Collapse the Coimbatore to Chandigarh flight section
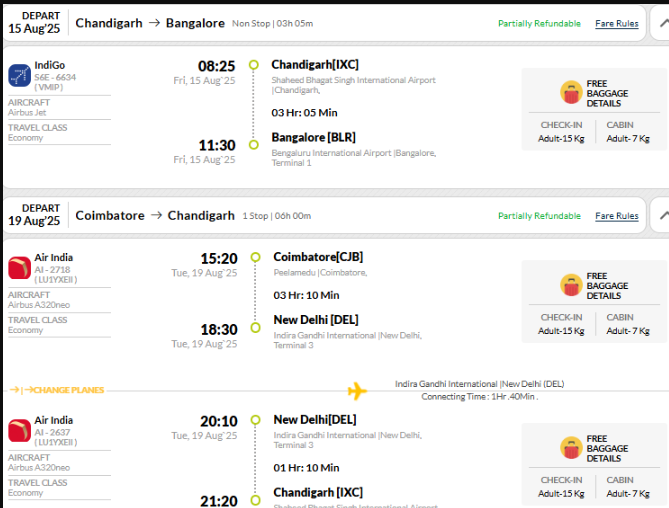Viewport: 669px width, 508px height. pyautogui.click(x=664, y=215)
